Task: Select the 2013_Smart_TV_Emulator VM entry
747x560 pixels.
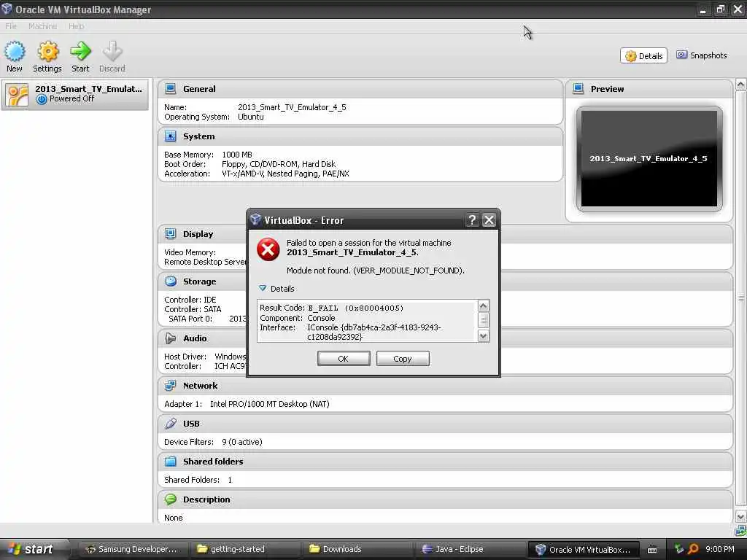Action: 75,95
